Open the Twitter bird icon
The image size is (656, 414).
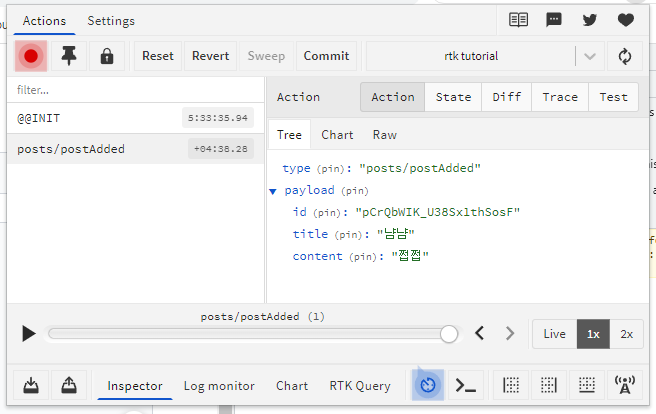(x=589, y=20)
